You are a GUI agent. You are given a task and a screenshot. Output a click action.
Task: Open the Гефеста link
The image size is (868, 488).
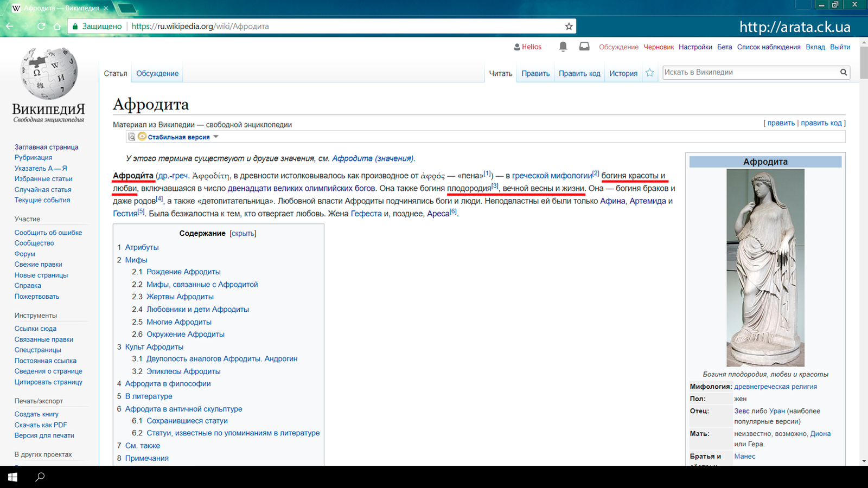pos(366,214)
